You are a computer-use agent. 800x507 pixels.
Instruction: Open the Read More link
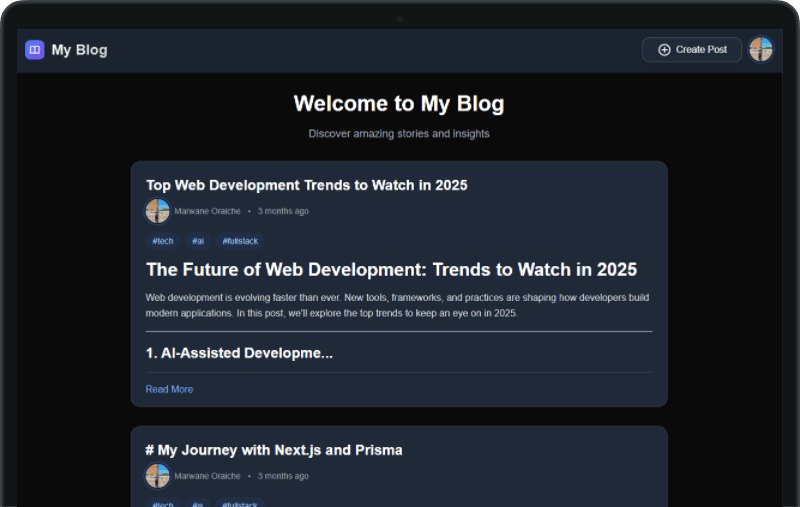(169, 389)
